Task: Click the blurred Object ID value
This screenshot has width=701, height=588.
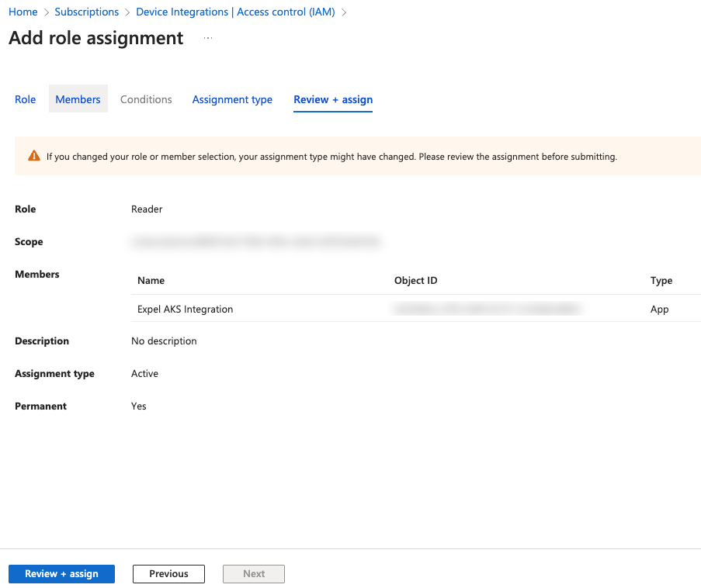Action: (488, 309)
